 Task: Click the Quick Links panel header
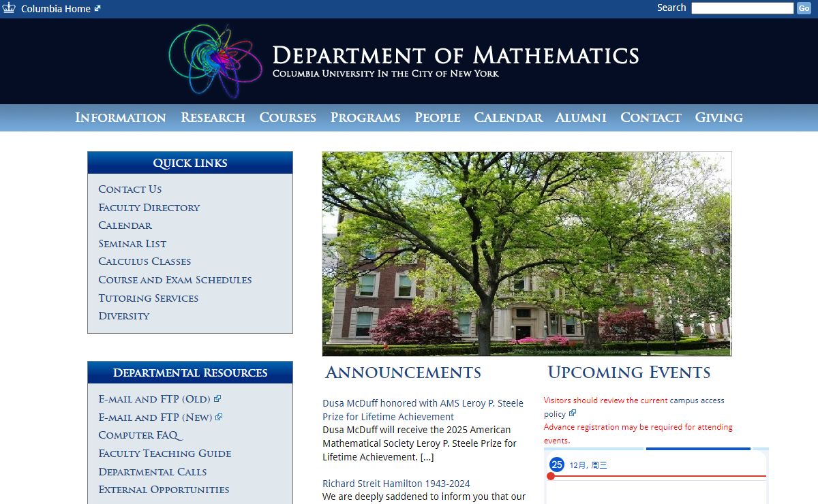(x=190, y=163)
